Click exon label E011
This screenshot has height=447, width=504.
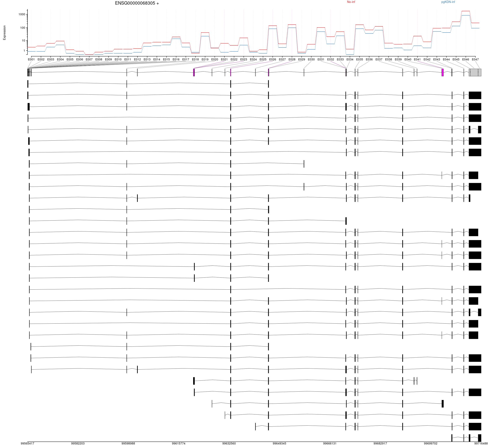pyautogui.click(x=128, y=59)
